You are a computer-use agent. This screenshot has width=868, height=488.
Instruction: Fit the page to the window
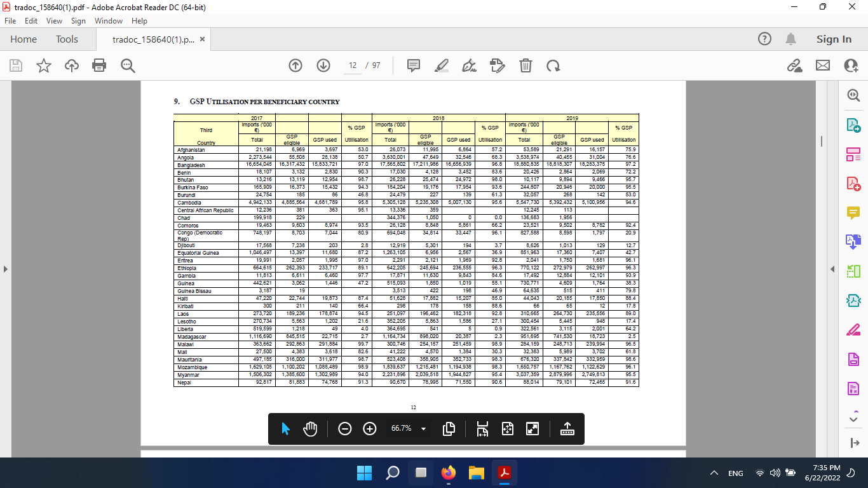(x=507, y=429)
